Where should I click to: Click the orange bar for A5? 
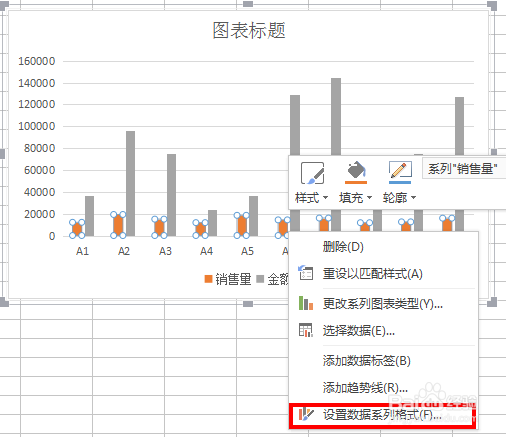pos(242,226)
